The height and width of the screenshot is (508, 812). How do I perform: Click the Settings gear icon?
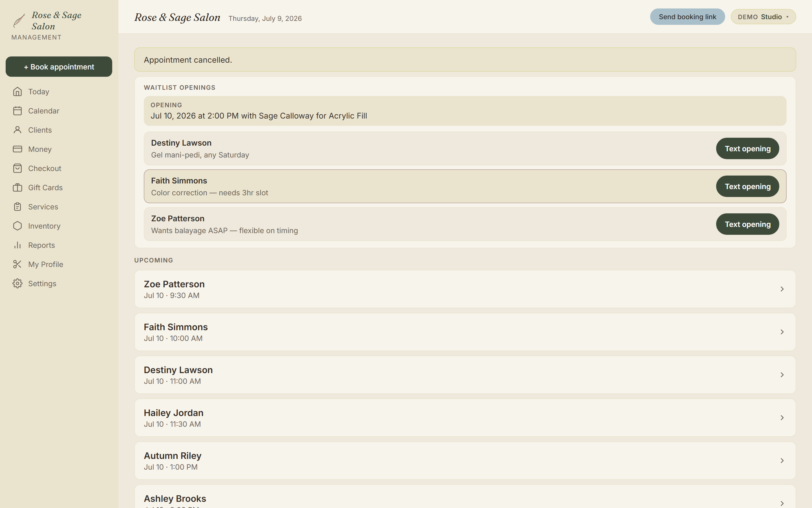point(17,283)
